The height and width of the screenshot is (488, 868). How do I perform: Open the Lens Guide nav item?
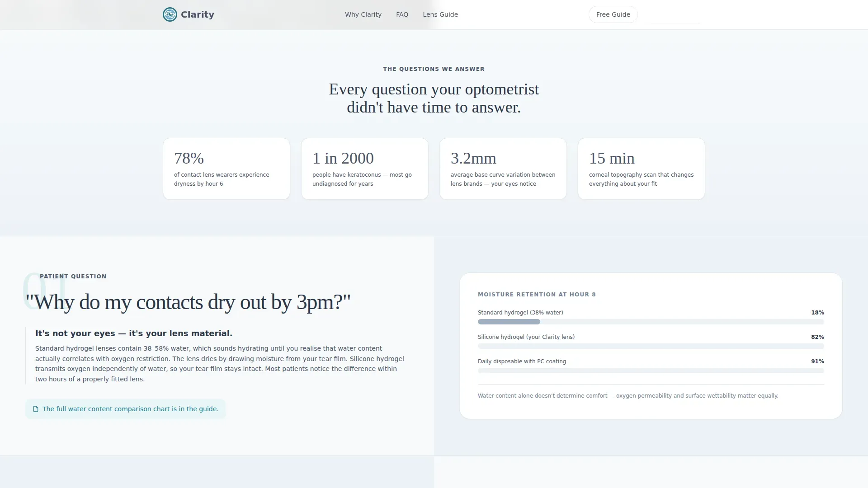pyautogui.click(x=440, y=14)
